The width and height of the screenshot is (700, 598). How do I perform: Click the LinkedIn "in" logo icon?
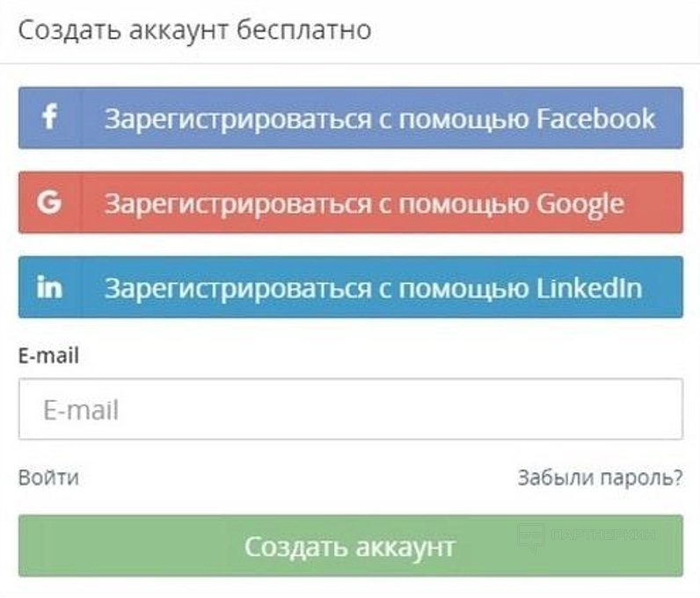pos(49,287)
